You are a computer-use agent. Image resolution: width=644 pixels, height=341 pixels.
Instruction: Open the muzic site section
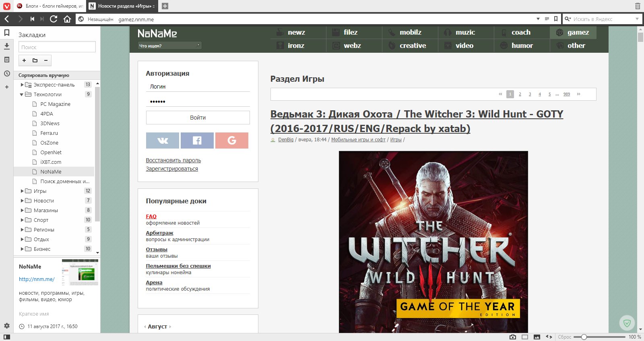466,33
